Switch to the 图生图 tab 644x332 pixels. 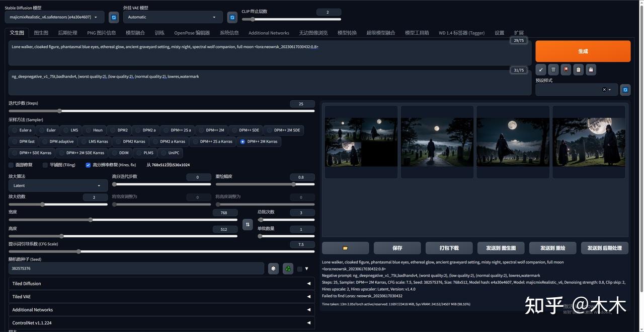click(x=41, y=33)
